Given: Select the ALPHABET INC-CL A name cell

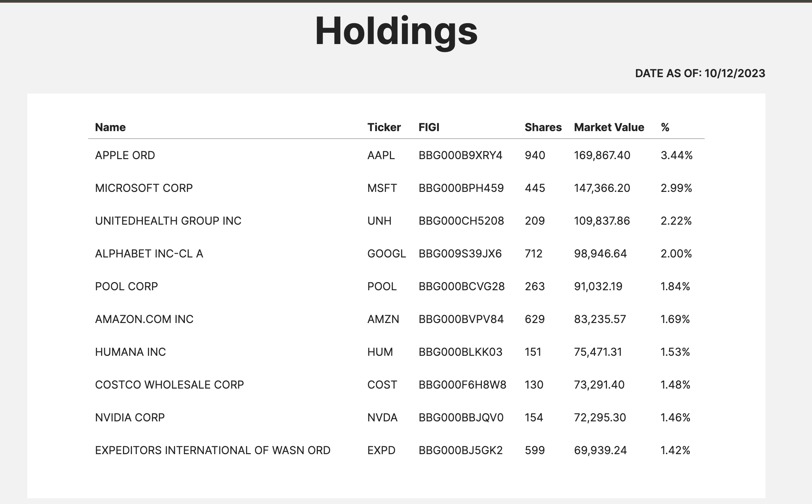Looking at the screenshot, I should click(149, 254).
